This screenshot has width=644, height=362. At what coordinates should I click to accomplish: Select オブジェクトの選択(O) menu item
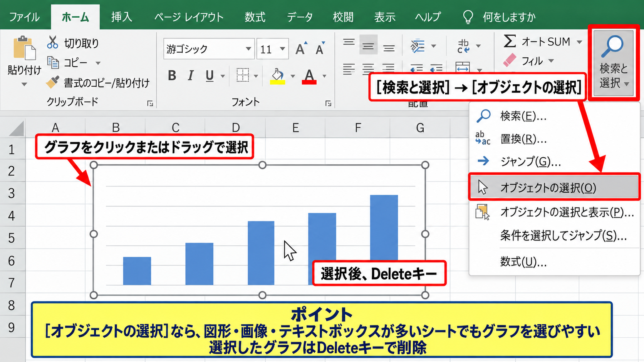tap(554, 187)
